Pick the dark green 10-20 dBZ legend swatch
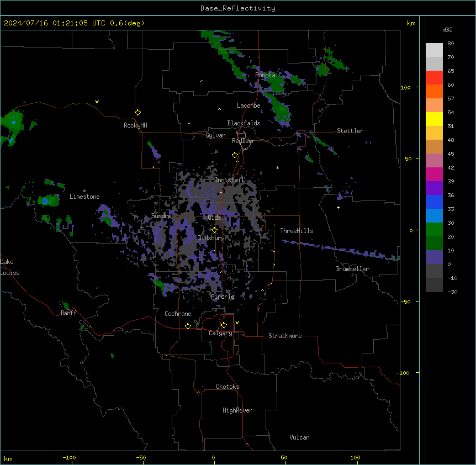The width and height of the screenshot is (476, 465). [x=434, y=244]
